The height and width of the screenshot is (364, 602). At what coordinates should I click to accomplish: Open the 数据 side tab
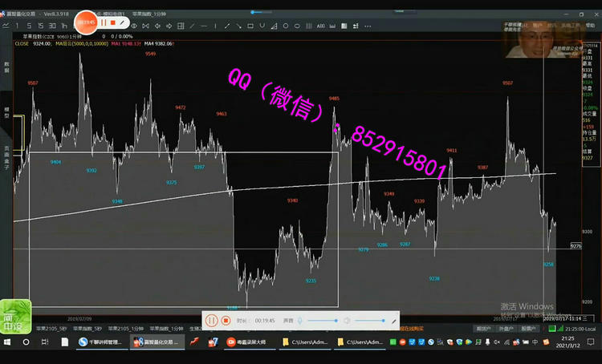6,68
